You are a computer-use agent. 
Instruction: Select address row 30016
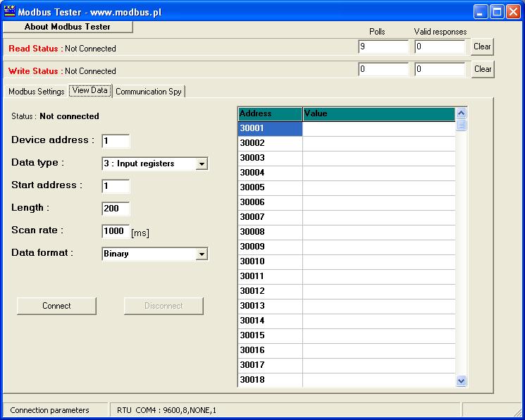pyautogui.click(x=270, y=350)
